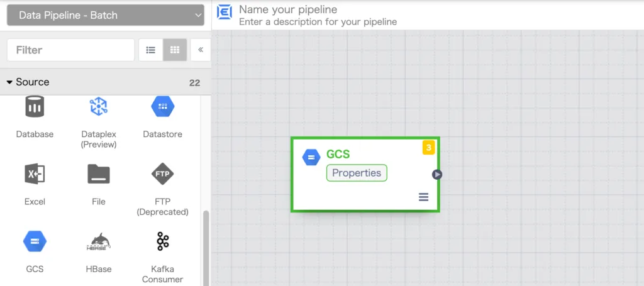Collapse the plugin sidebar panel

point(201,50)
